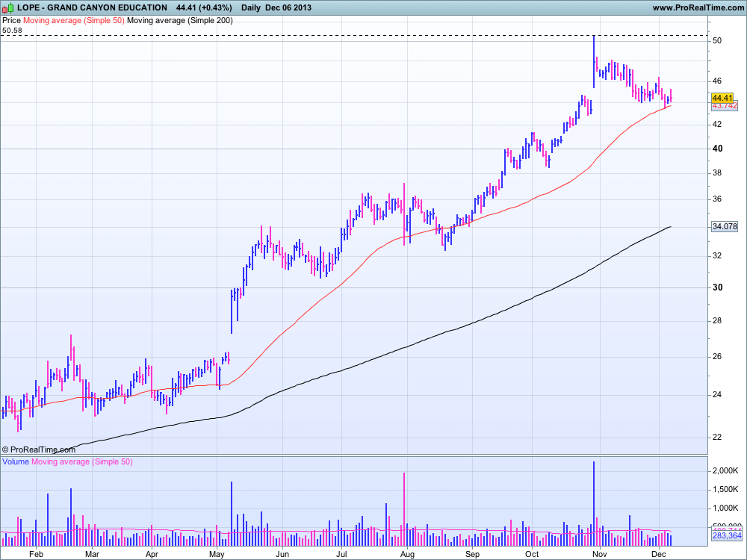Click the 50.58 high value label

pyautogui.click(x=12, y=31)
